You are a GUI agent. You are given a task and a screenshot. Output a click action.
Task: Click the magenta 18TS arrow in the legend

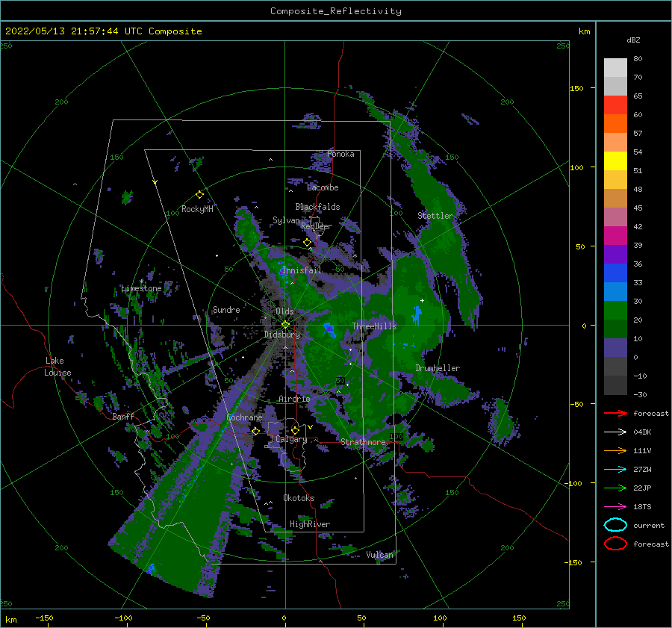point(615,507)
